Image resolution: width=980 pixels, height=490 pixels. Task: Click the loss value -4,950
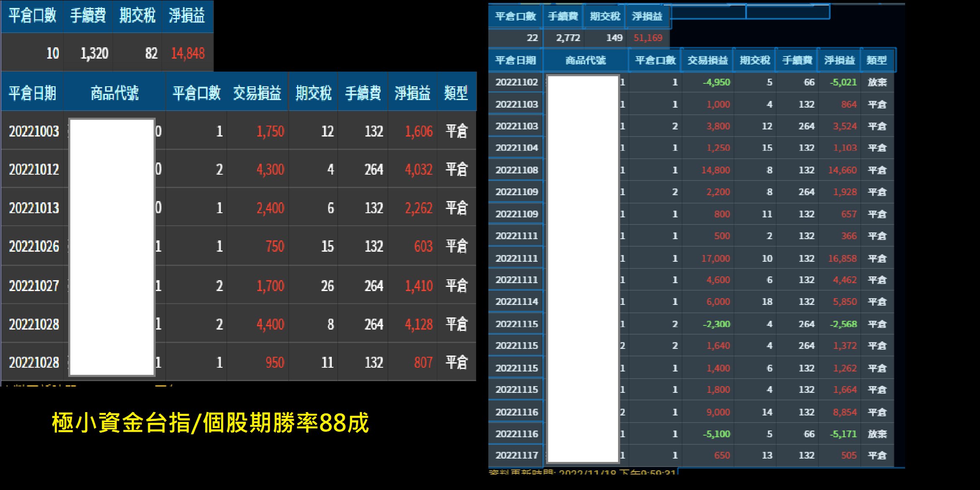[716, 82]
